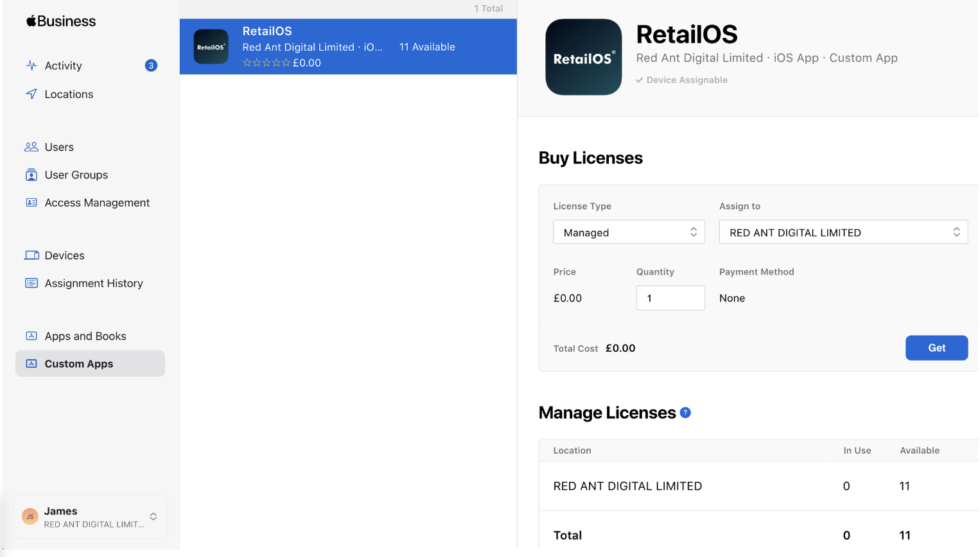Click the Activity notification badge

tap(151, 65)
